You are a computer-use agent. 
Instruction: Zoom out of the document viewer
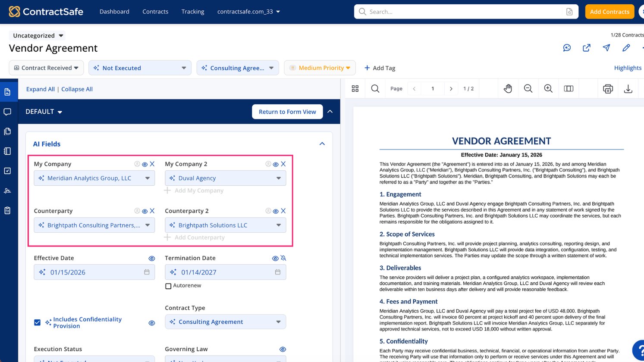point(528,88)
